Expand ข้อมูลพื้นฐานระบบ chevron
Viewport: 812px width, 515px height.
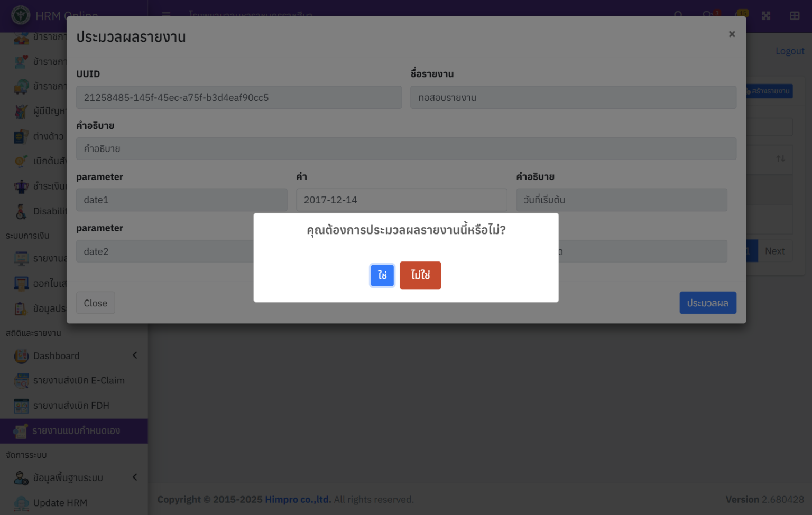(135, 477)
